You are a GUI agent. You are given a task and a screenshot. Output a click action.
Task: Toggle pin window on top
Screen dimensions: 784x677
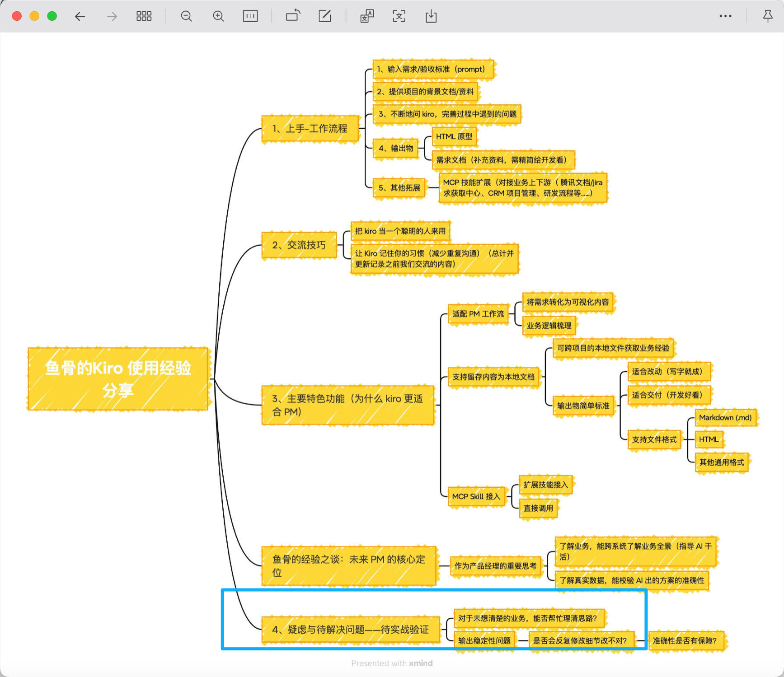[x=767, y=17]
